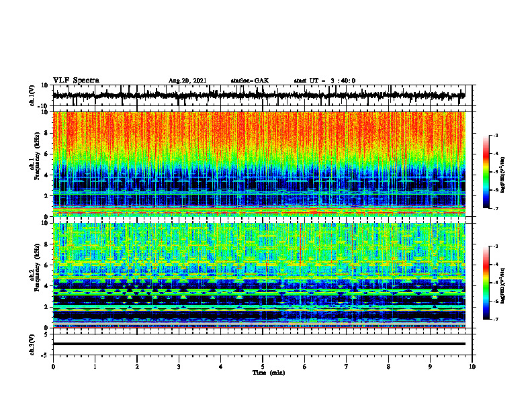The height and width of the screenshot is (411, 532).
Task: Click time axis tick label "4"
Action: 221,367
